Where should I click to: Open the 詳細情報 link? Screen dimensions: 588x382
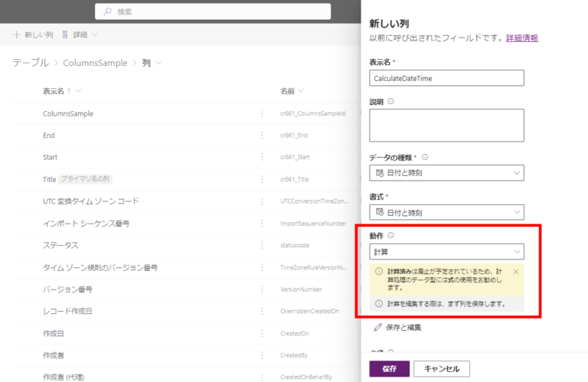pyautogui.click(x=521, y=38)
